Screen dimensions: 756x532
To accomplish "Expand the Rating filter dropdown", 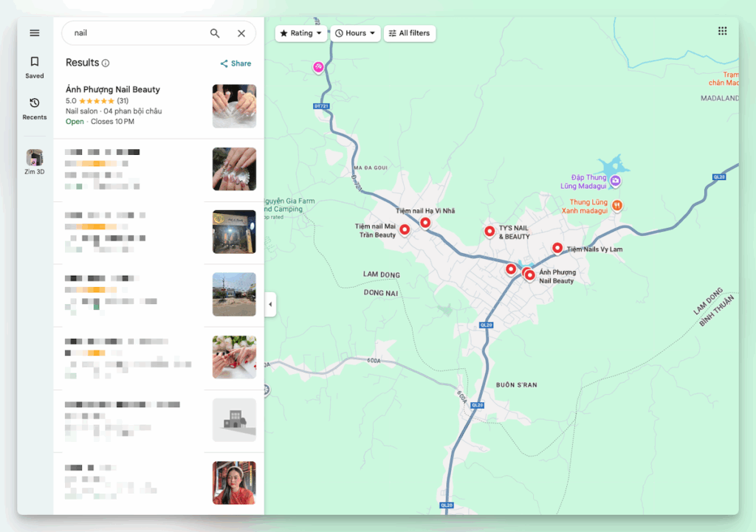I will [x=301, y=33].
